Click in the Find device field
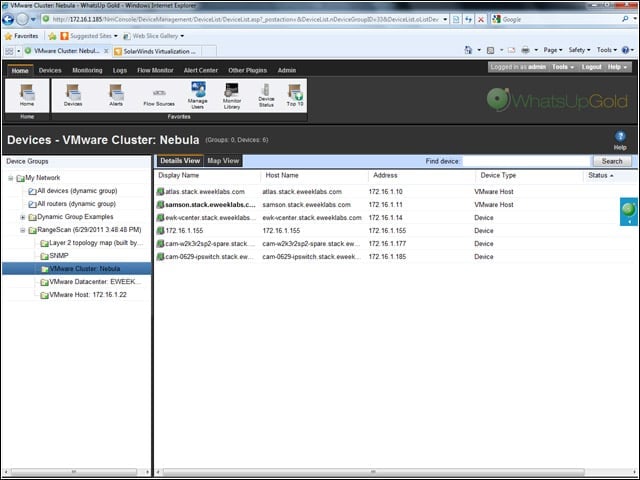The height and width of the screenshot is (480, 640). pos(527,161)
